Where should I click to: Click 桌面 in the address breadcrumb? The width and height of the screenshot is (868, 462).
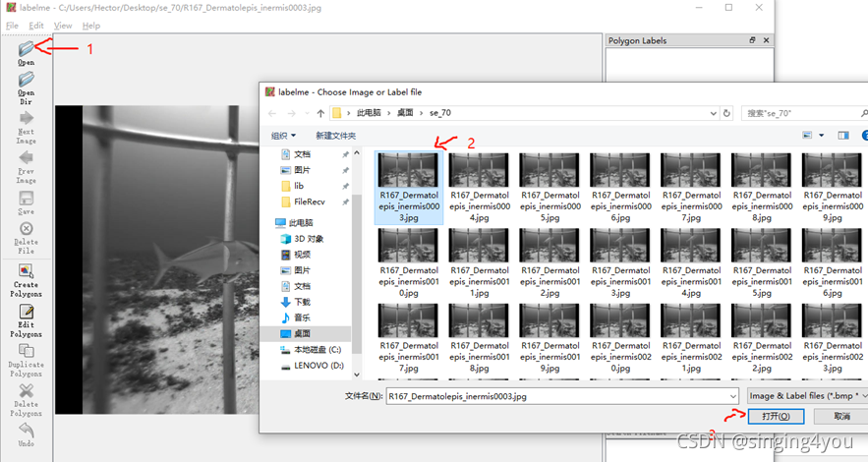click(x=405, y=113)
